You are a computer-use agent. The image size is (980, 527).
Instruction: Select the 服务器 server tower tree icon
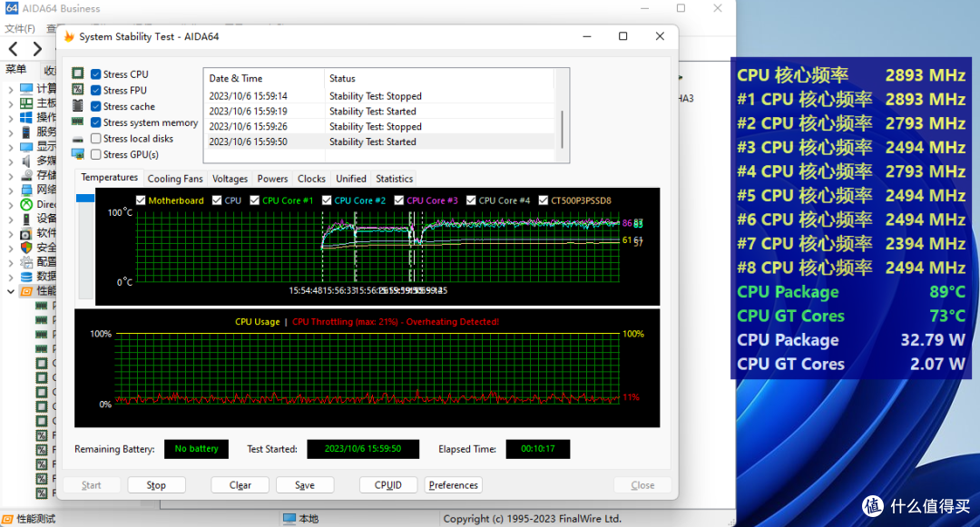26,132
